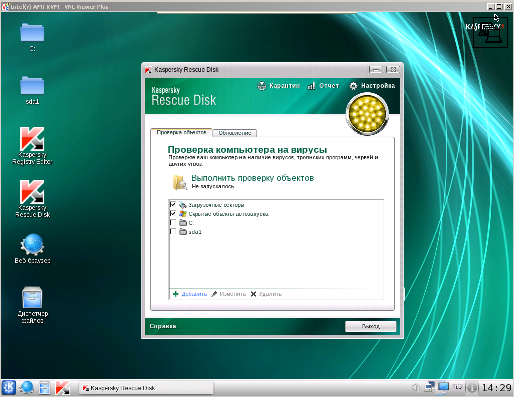Check the C: drive checkbox
This screenshot has height=397, width=514.
(173, 223)
